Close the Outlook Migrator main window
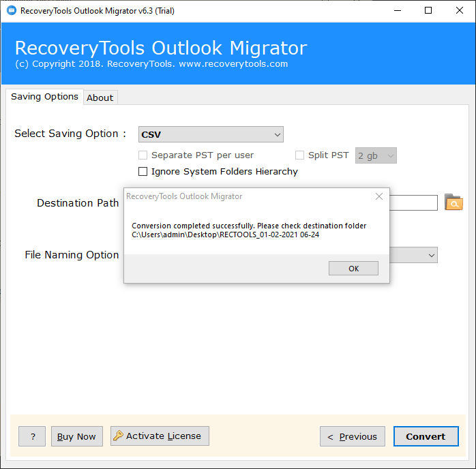The image size is (476, 469). point(460,11)
